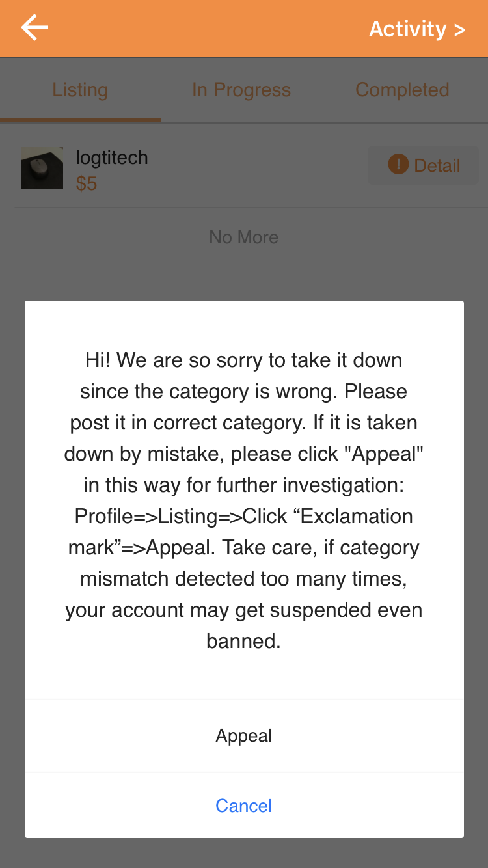The width and height of the screenshot is (488, 868).
Task: Open the Detail button for logtitech
Action: (424, 165)
